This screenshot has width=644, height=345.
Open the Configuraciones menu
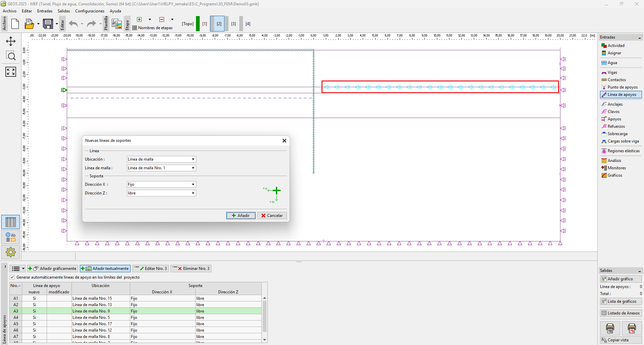coord(90,11)
